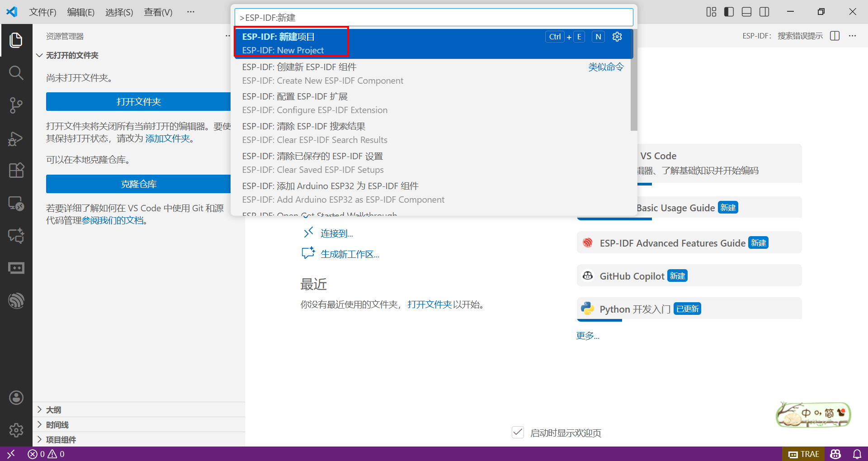Toggle the primary sidebar from title bar
This screenshot has width=868, height=461.
(729, 12)
